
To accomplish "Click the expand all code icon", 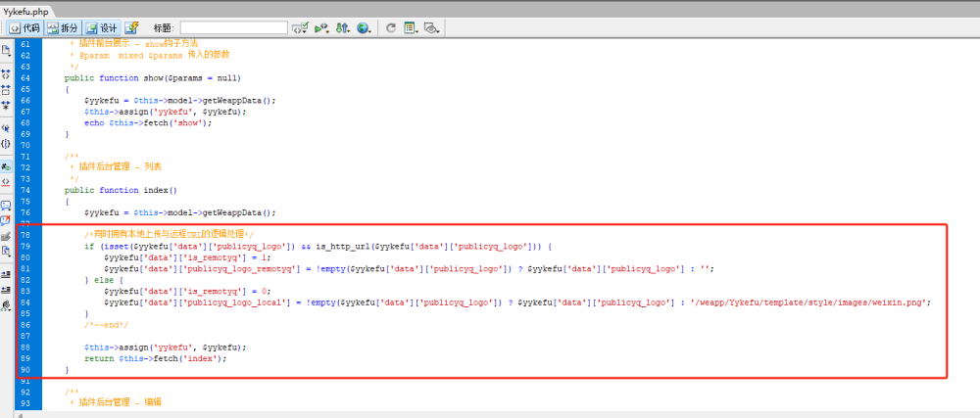I will pos(6,105).
